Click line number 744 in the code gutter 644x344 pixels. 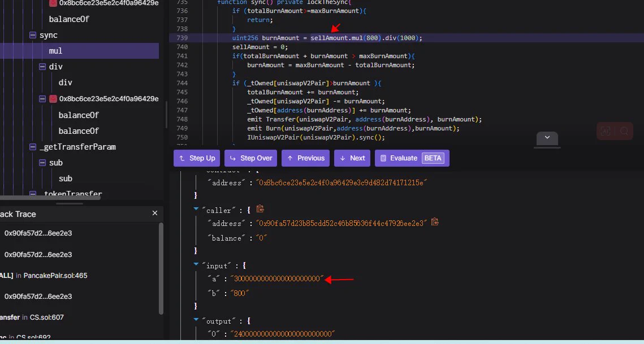(181, 83)
